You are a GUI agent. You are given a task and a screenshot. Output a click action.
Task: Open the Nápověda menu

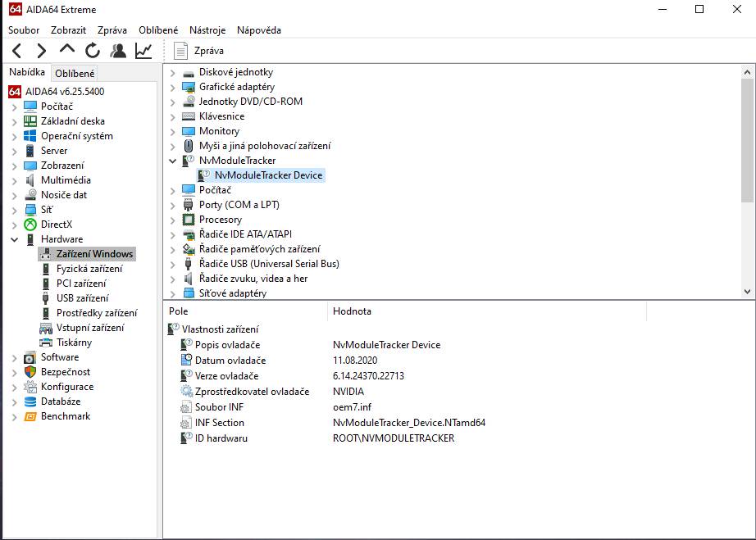tap(259, 29)
